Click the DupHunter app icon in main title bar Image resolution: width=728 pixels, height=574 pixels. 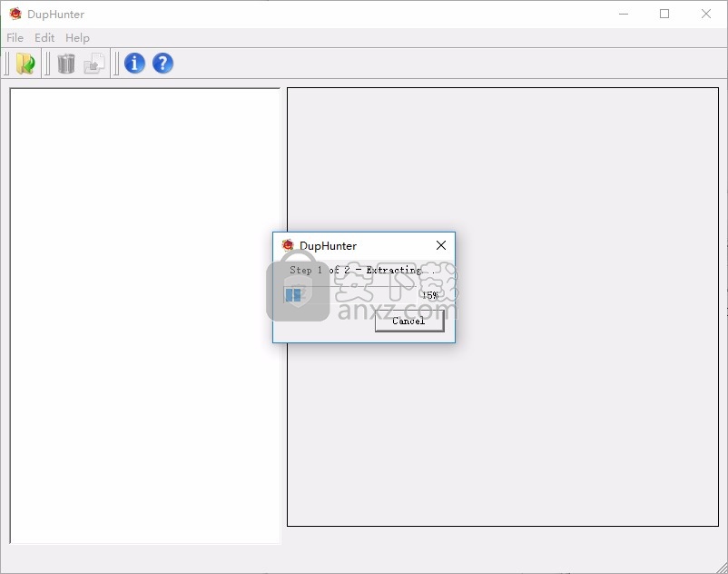tap(15, 14)
